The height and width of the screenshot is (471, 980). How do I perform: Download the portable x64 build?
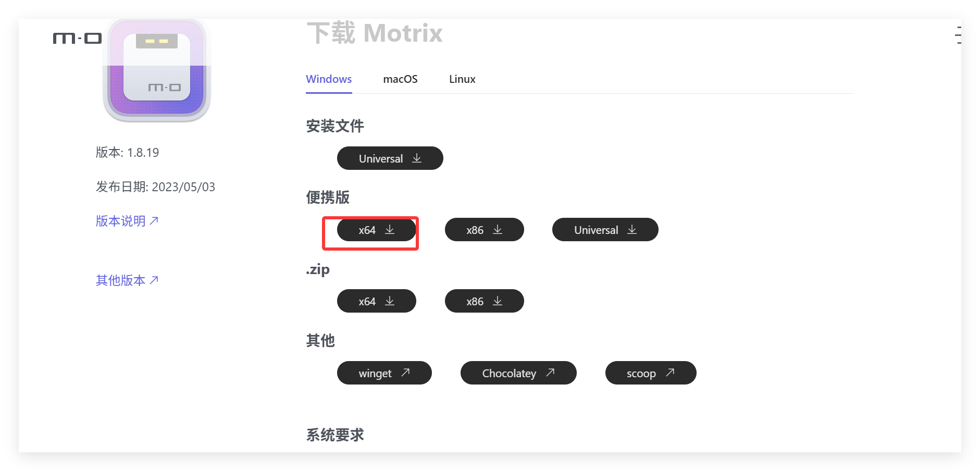[x=377, y=230]
